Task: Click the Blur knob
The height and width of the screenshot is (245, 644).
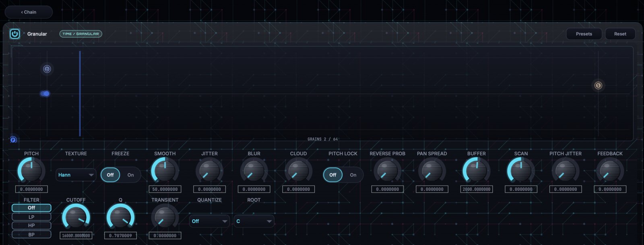Action: (254, 171)
